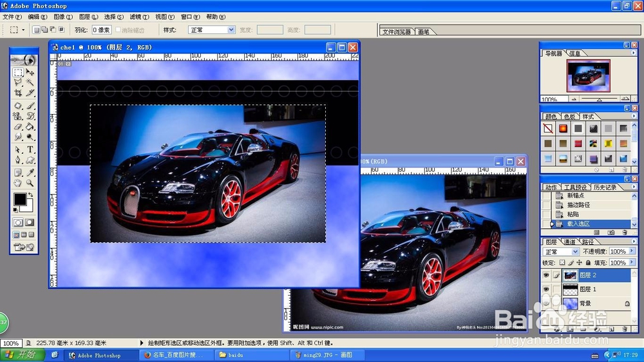The height and width of the screenshot is (362, 644).
Task: Pick the Magic Wand tool
Action: (30, 82)
